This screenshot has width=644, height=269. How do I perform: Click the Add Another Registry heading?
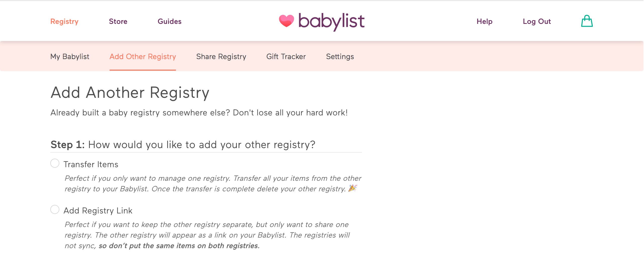click(130, 93)
